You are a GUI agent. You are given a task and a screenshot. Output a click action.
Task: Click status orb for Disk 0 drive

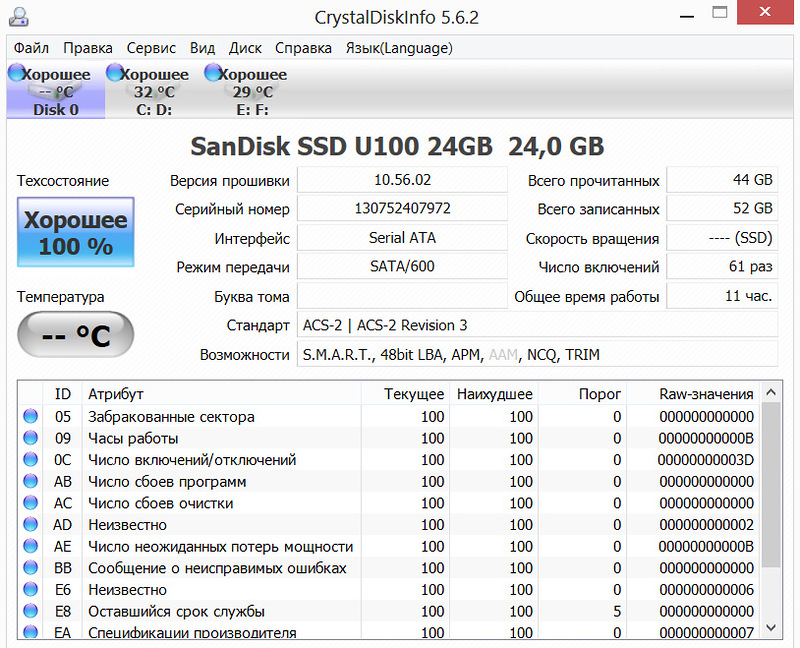(x=15, y=72)
